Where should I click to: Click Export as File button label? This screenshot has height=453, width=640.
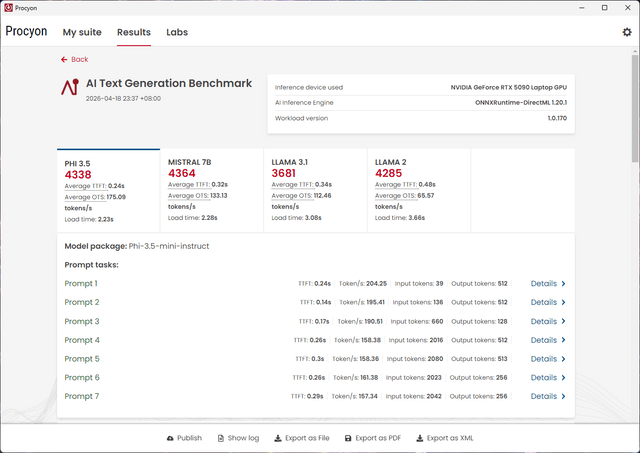click(307, 438)
